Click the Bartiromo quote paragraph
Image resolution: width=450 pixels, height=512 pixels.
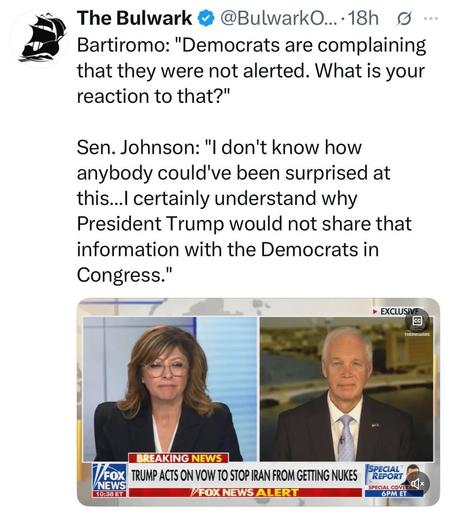point(251,71)
